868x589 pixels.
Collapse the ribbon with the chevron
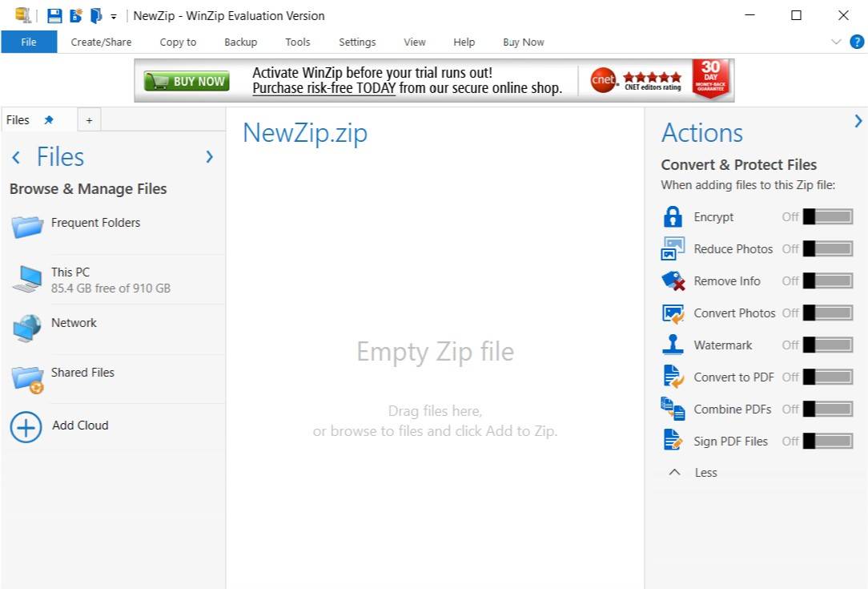pos(836,42)
